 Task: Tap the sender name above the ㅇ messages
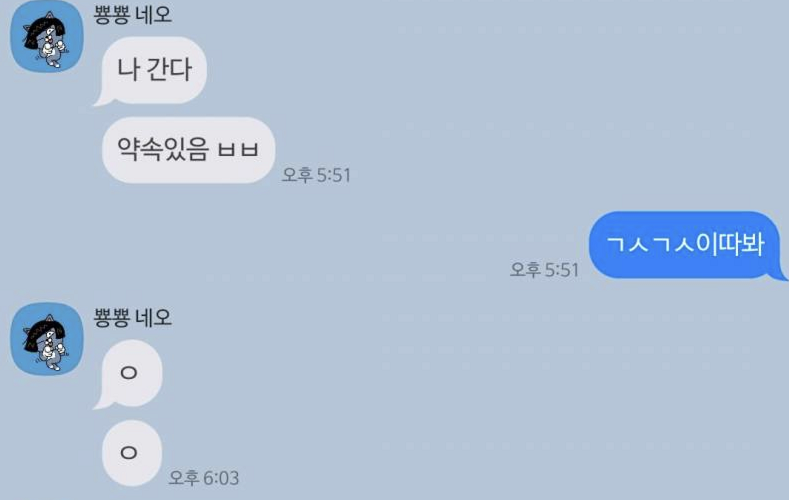133,317
